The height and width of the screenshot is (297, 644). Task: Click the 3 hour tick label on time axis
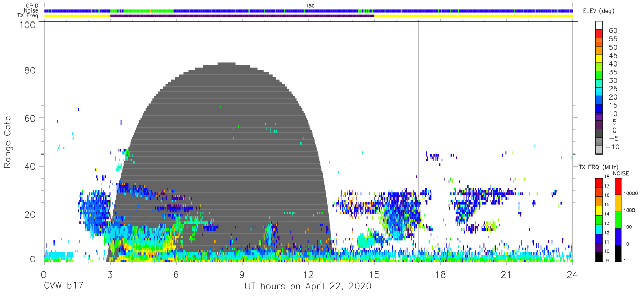tap(110, 274)
